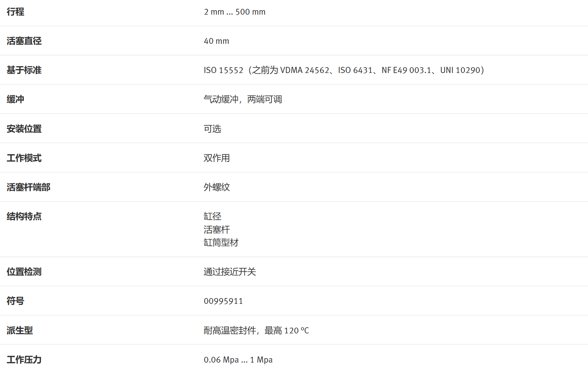This screenshot has height=367, width=588.
Task: Click the 基于标准 label
Action: [x=24, y=70]
